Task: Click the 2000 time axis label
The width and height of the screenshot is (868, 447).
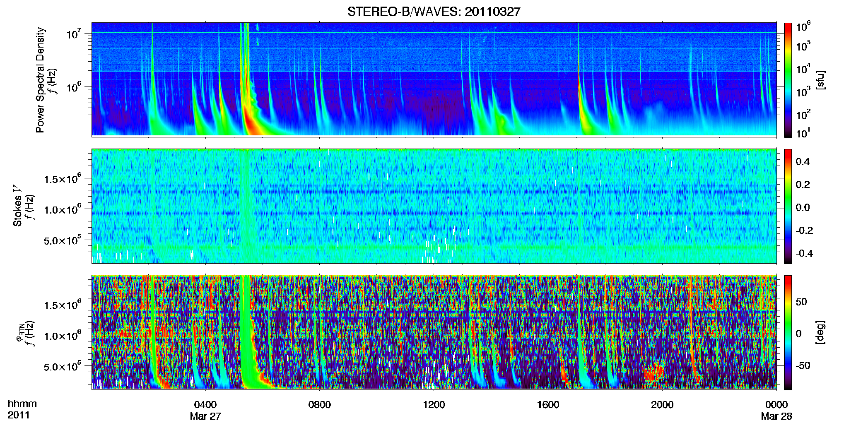Action: 662,404
